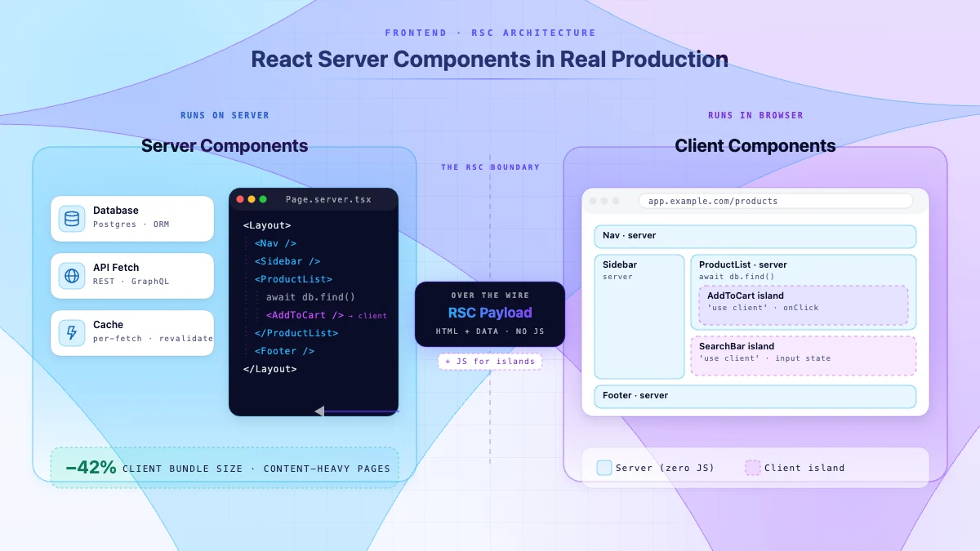Click the 'Server Components' heading

(225, 146)
